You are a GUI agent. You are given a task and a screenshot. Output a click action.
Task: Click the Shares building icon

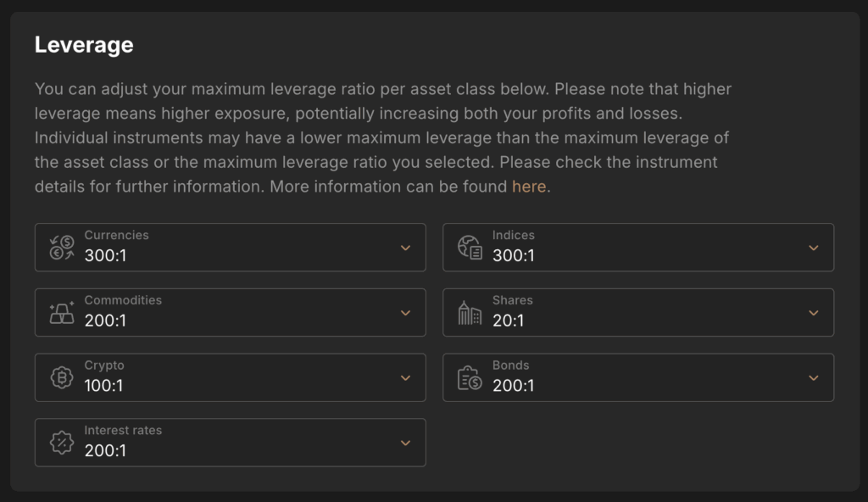pyautogui.click(x=468, y=312)
